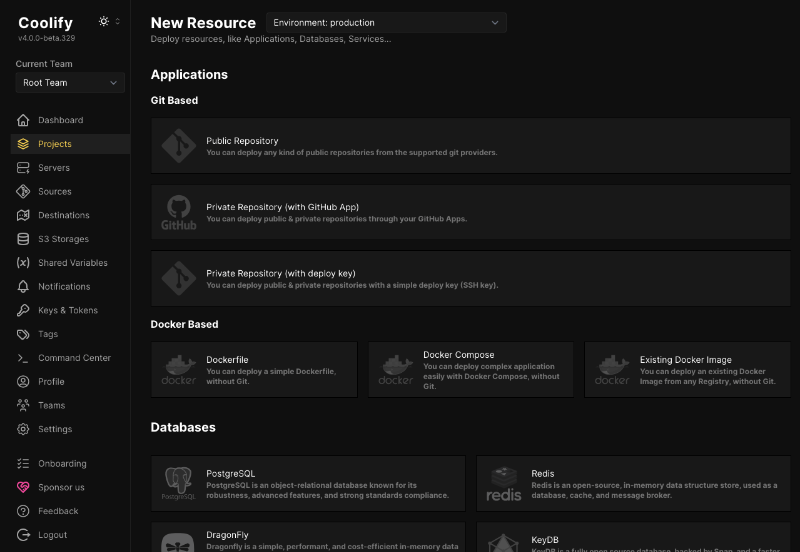Screen dimensions: 800x552
Task: Open the Onboarding link
Action: [x=70, y=463]
